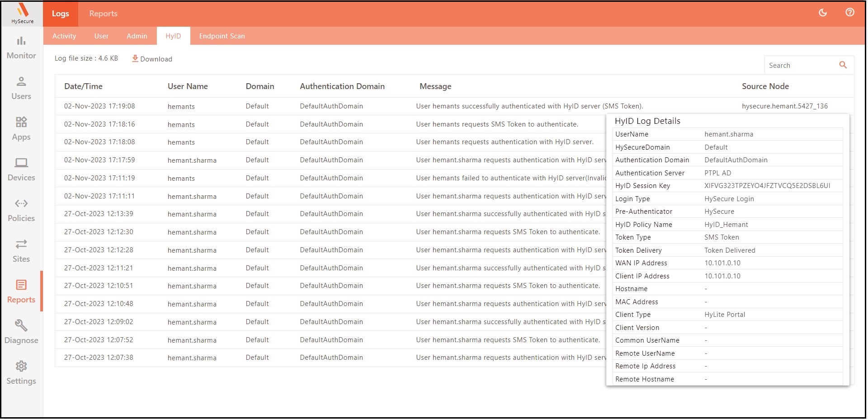
Task: Select log entry 02-Nov-2023 17:11:11
Action: 99,196
